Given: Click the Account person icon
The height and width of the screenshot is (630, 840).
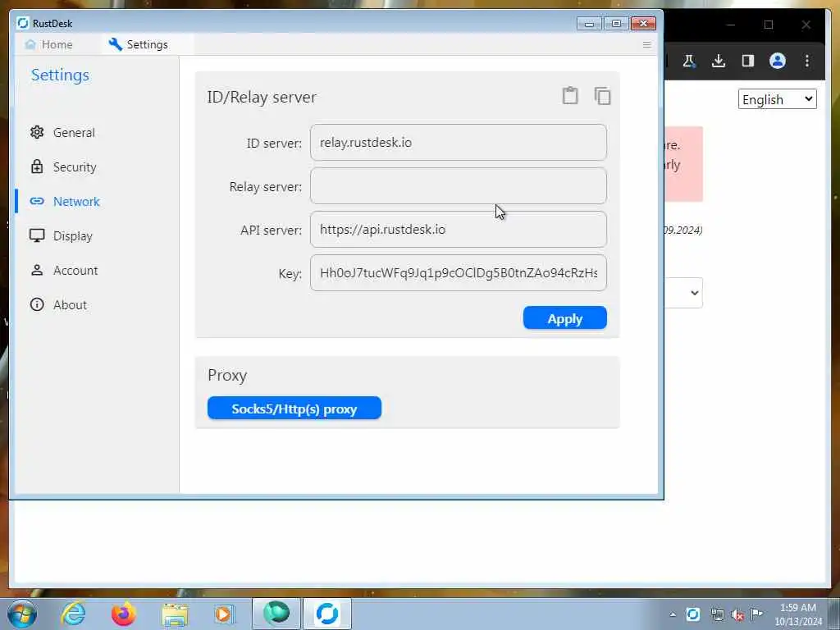Looking at the screenshot, I should pos(36,270).
